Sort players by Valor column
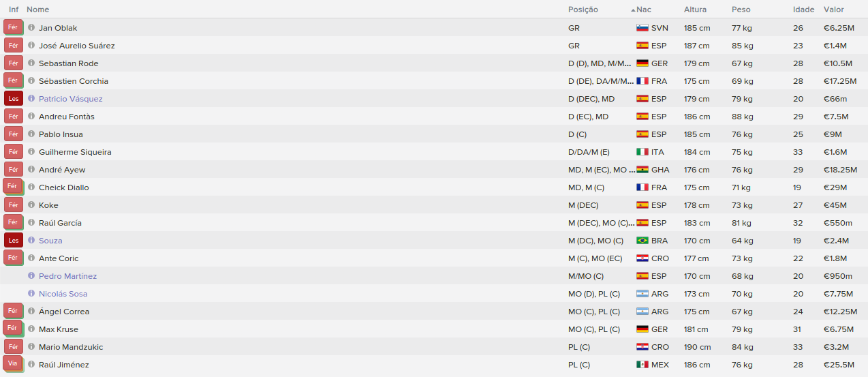868x377 pixels. click(833, 10)
